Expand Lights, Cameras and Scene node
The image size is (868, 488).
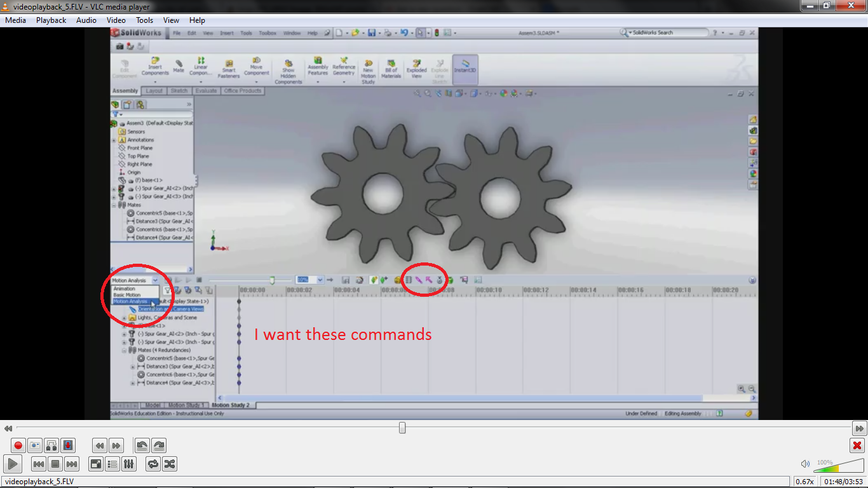(125, 318)
